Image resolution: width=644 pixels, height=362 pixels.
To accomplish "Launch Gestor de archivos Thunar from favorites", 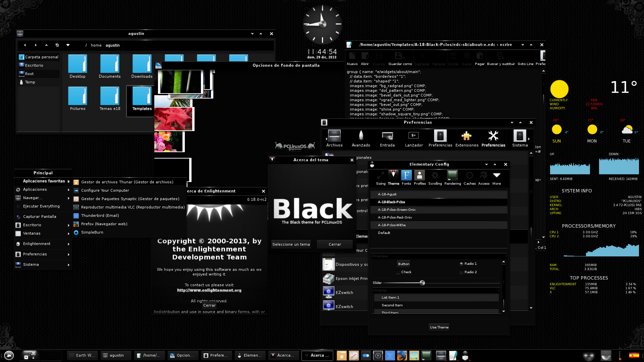I will 129,182.
